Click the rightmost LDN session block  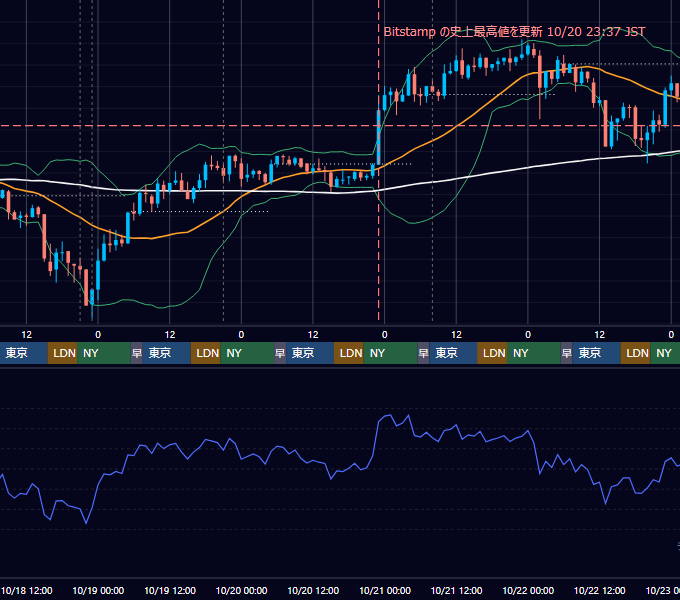pyautogui.click(x=635, y=353)
